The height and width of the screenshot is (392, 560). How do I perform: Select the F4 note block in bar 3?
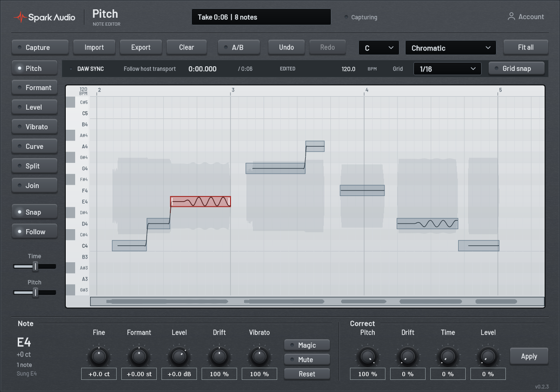pos(362,190)
